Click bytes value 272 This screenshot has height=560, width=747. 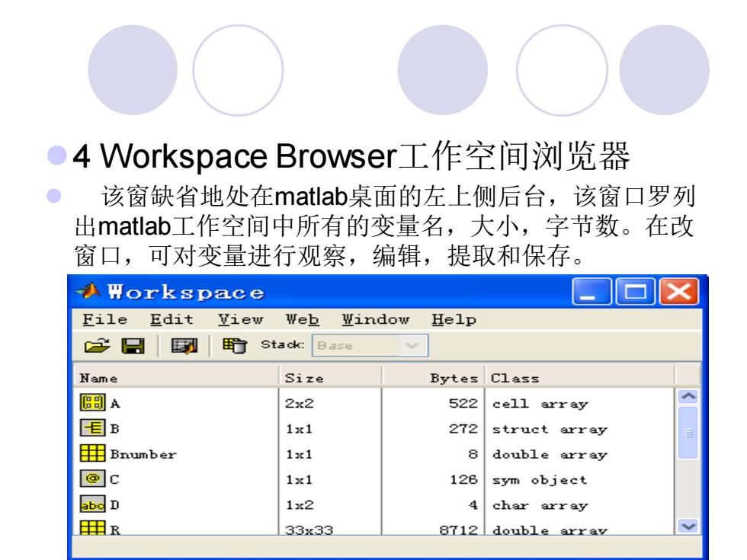(x=463, y=428)
